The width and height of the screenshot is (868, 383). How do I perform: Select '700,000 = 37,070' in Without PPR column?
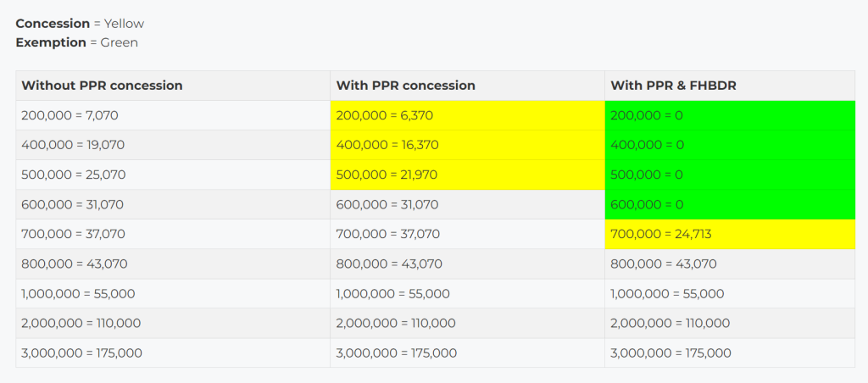pos(73,234)
